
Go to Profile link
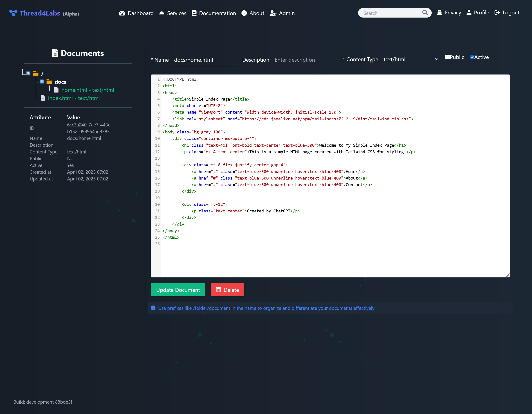pyautogui.click(x=478, y=12)
